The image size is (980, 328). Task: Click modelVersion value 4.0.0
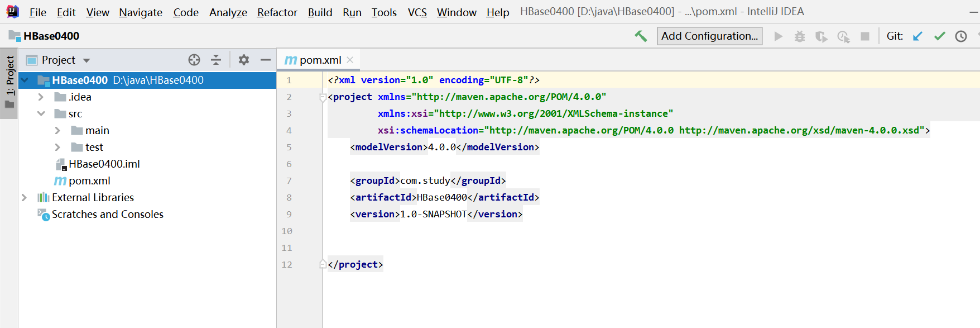click(x=442, y=148)
